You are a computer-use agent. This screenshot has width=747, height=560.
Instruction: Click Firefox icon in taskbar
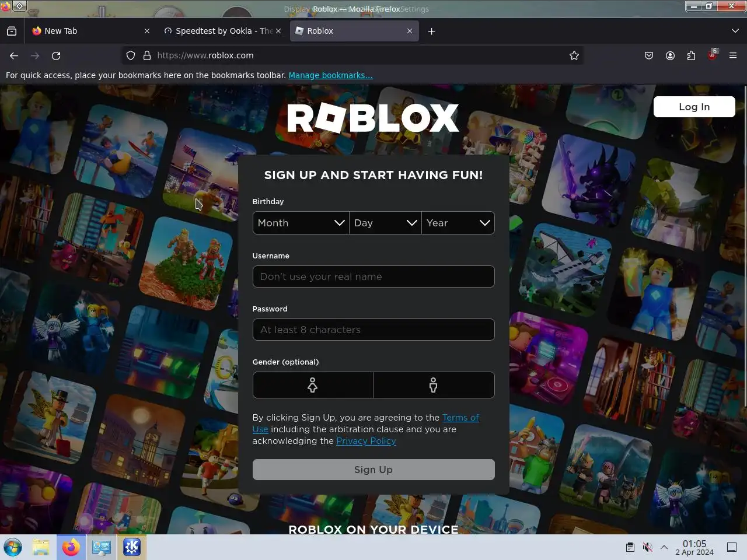tap(71, 547)
